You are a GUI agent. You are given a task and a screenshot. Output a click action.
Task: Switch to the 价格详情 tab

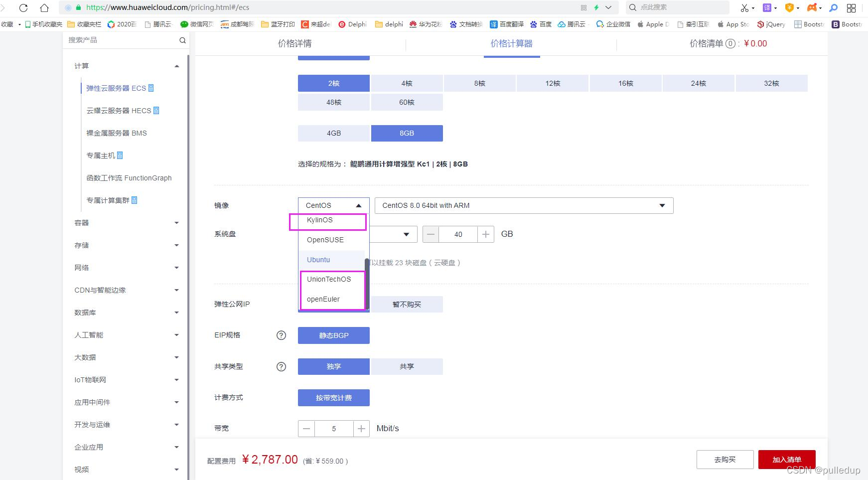pos(295,44)
